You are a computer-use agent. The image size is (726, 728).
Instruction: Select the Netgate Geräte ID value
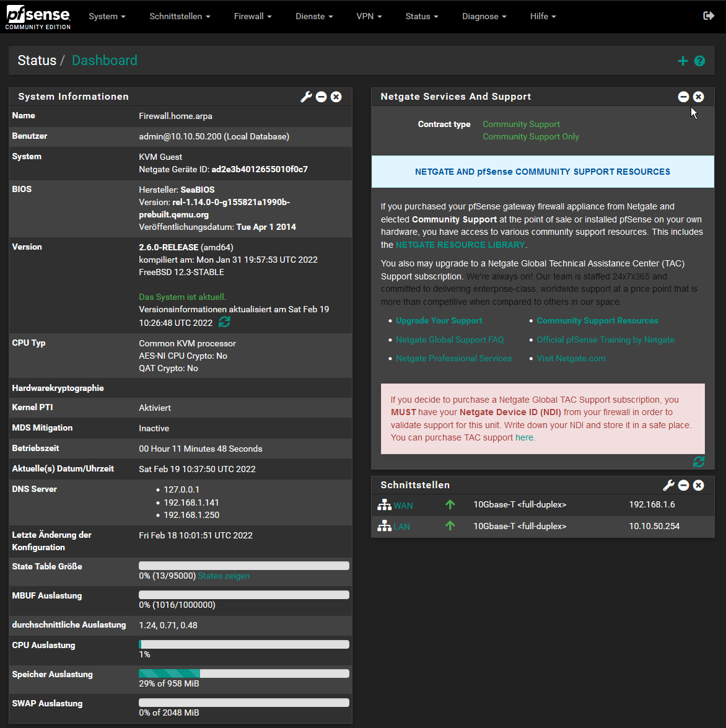point(260,170)
